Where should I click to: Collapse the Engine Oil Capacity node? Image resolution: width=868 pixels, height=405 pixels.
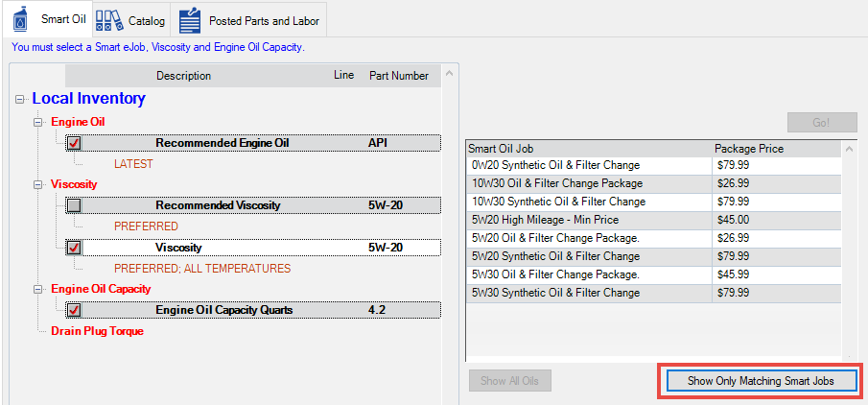coord(38,289)
